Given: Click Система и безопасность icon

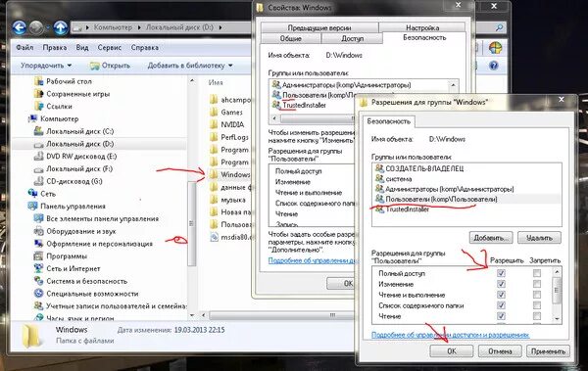Looking at the screenshot, I should coord(38,281).
